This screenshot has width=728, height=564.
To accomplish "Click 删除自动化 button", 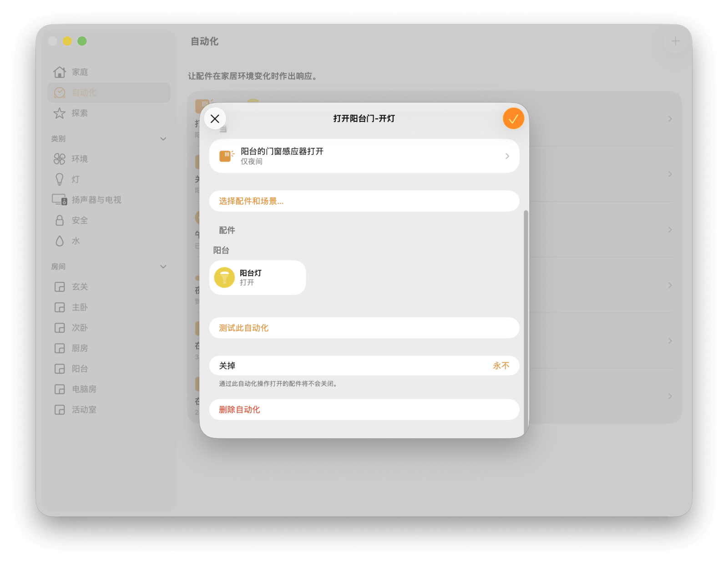I will 240,410.
